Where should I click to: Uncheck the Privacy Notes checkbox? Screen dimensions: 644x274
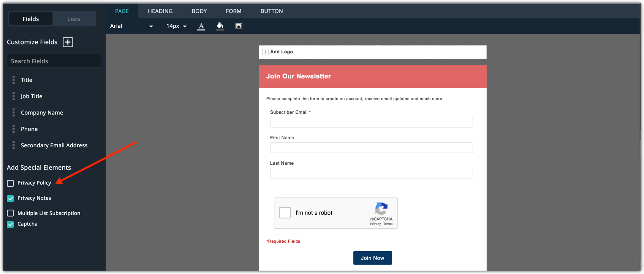(x=10, y=199)
